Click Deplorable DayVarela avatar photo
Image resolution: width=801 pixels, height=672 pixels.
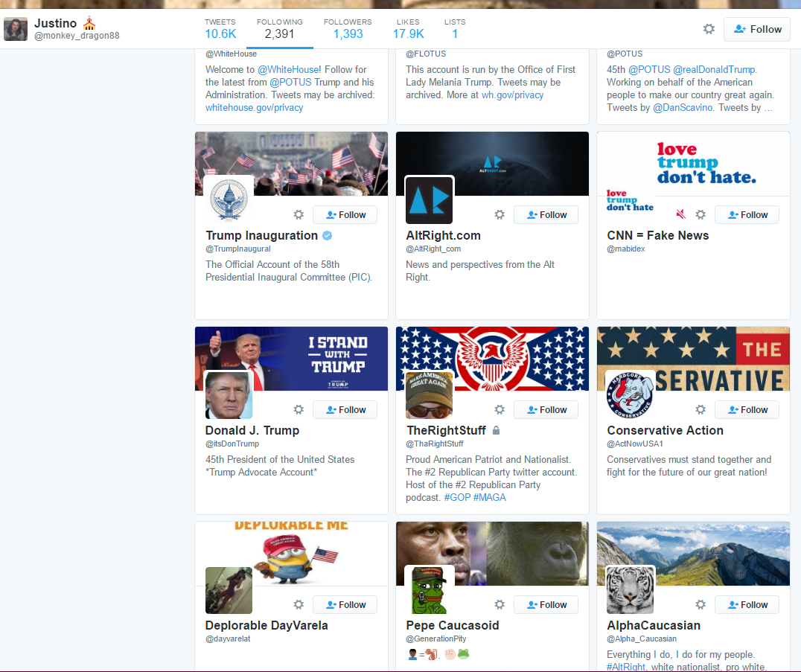coord(229,590)
